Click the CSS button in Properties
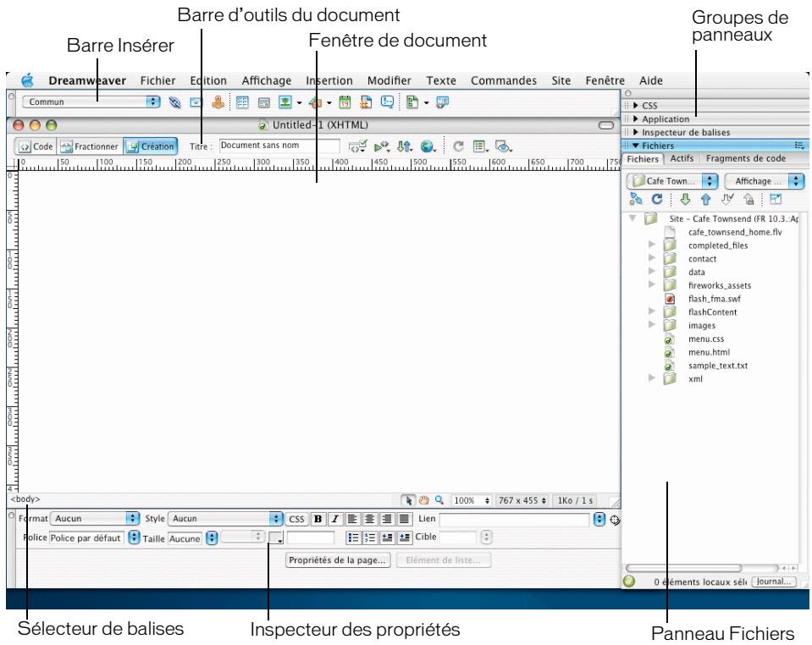 [x=296, y=519]
